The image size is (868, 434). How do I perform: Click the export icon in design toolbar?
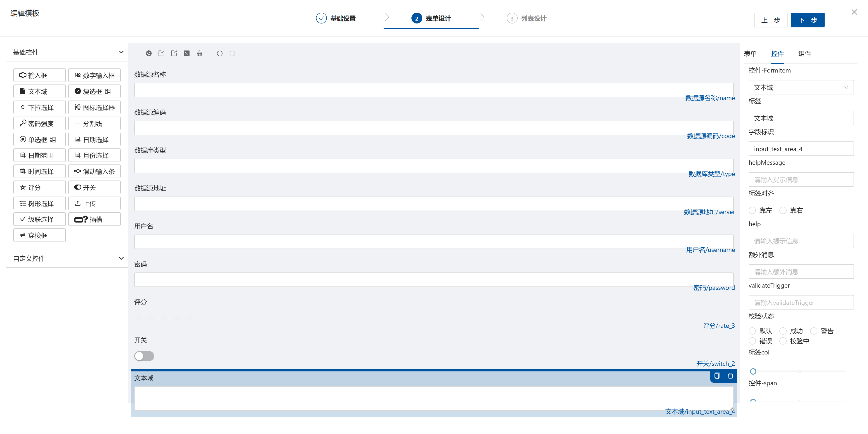point(174,54)
